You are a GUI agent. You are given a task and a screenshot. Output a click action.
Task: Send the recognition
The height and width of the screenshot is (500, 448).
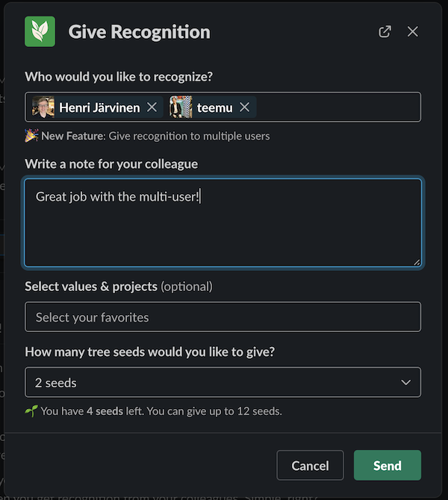point(388,465)
